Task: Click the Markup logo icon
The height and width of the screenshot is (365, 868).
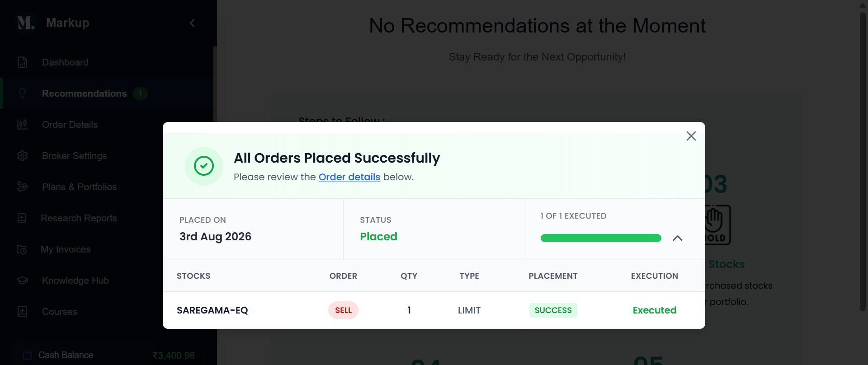Action: click(x=25, y=23)
